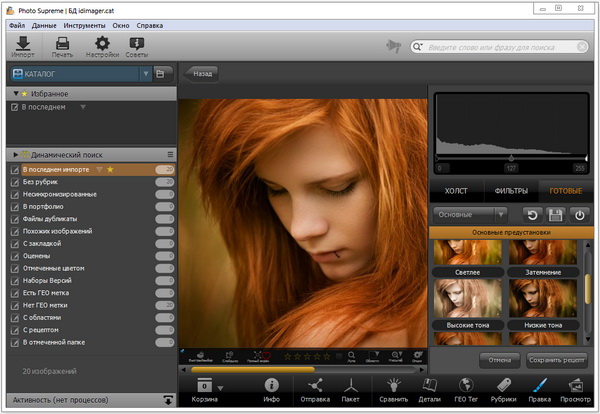The width and height of the screenshot is (600, 414).
Task: Switch to the ФИЛЬТРЫ tab
Action: point(511,190)
